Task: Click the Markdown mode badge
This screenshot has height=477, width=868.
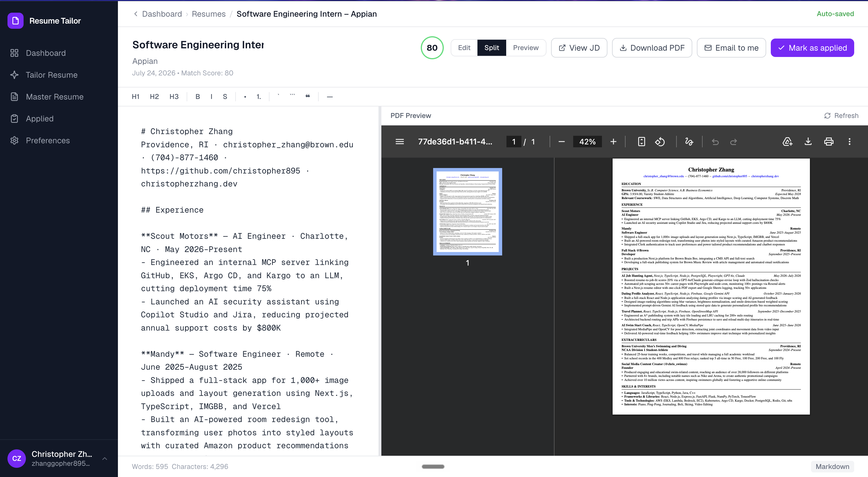Action: pos(832,467)
